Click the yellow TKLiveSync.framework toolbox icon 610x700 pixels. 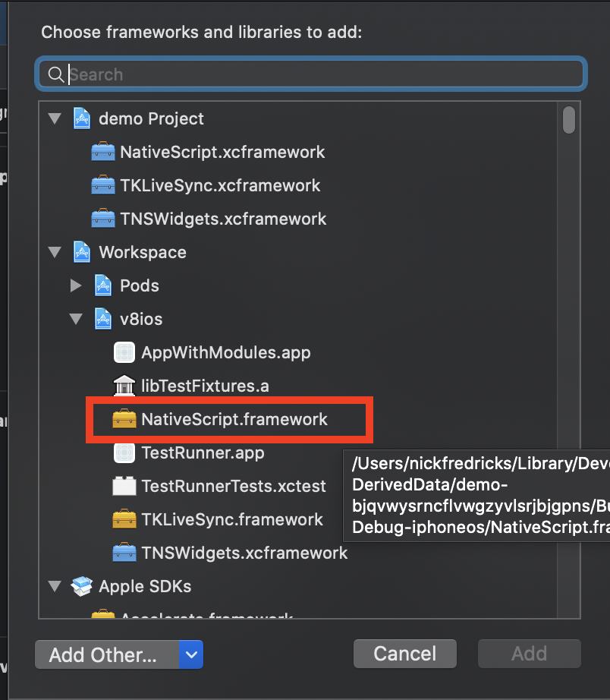click(124, 519)
